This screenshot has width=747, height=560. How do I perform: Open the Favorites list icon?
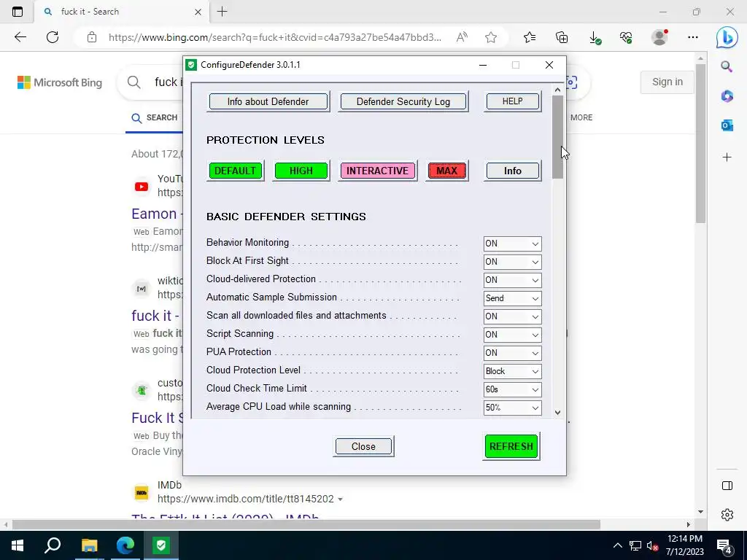point(530,37)
